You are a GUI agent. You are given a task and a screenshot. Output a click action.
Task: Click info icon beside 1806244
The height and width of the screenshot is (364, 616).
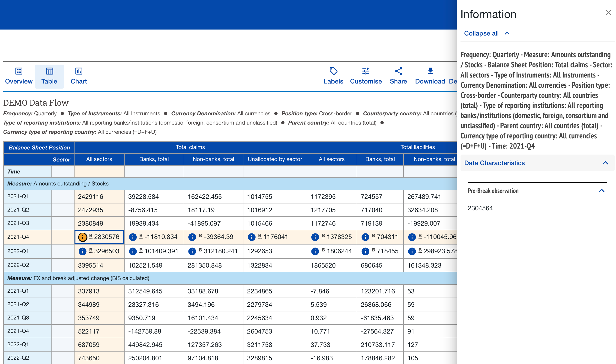point(315,251)
